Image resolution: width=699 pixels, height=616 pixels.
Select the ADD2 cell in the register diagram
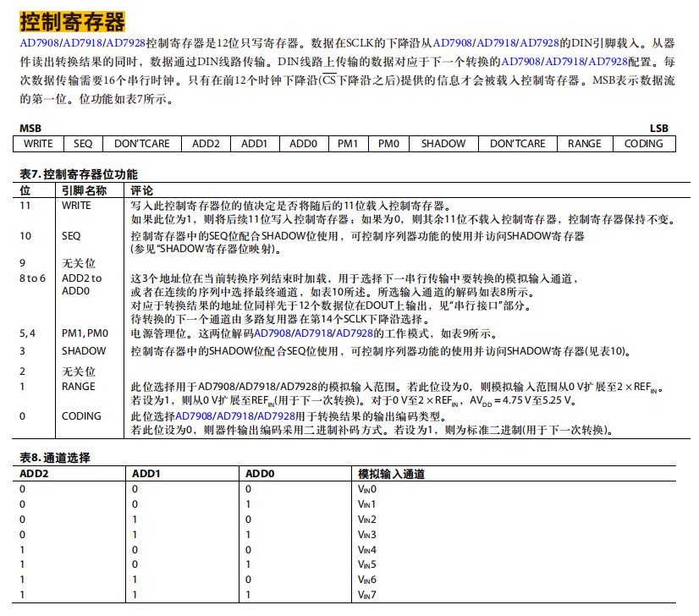point(206,144)
